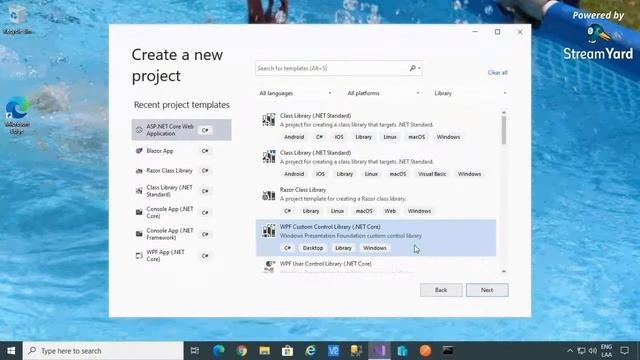Show hidden system tray icons chevron
Viewport: 640px width, 360px height.
570,351
